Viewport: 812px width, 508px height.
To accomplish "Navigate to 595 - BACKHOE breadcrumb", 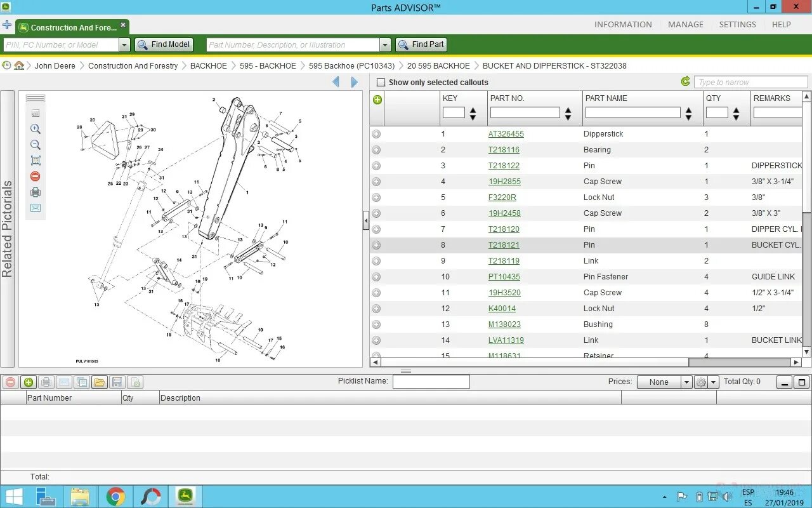I will [x=268, y=66].
